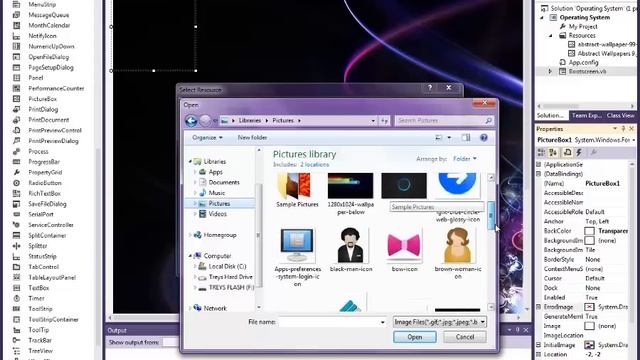Open App.config in Solution Explorer
The image size is (640, 360).
pos(584,62)
